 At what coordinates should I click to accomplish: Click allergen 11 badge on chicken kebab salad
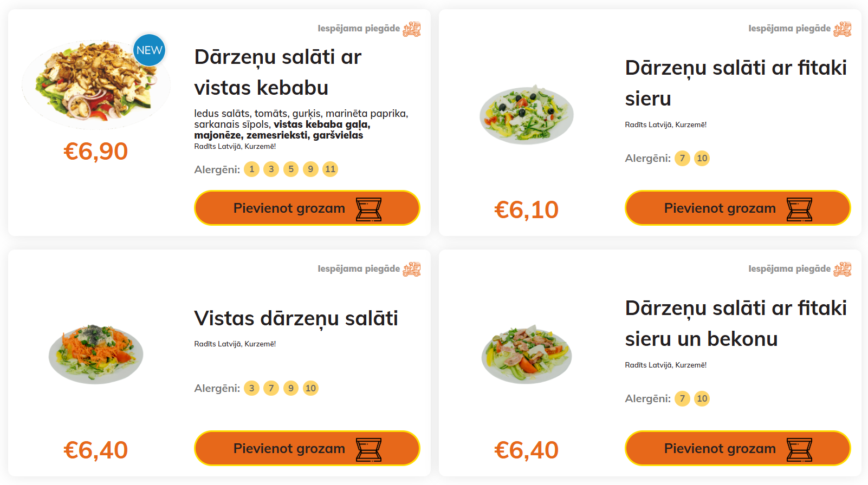pos(330,169)
